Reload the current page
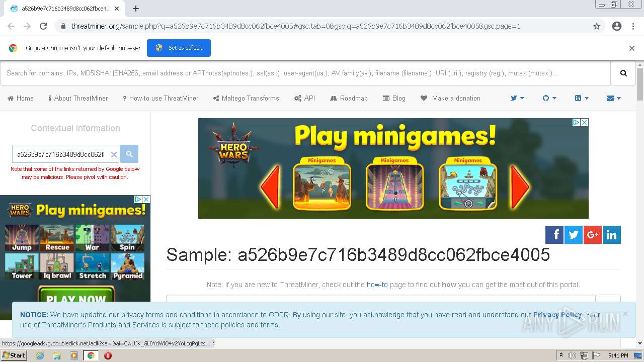The width and height of the screenshot is (644, 362). tap(43, 26)
